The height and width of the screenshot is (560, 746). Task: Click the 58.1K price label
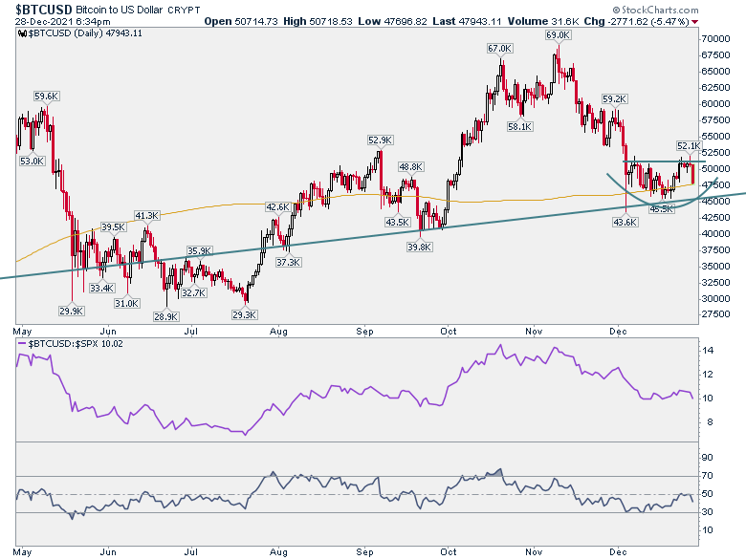click(520, 127)
